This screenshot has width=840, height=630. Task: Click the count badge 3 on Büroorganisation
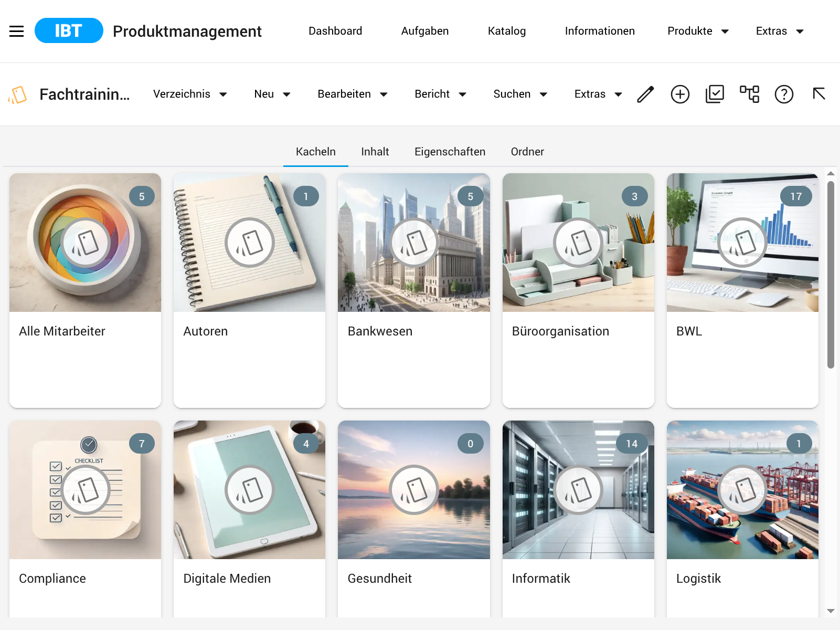(x=635, y=196)
